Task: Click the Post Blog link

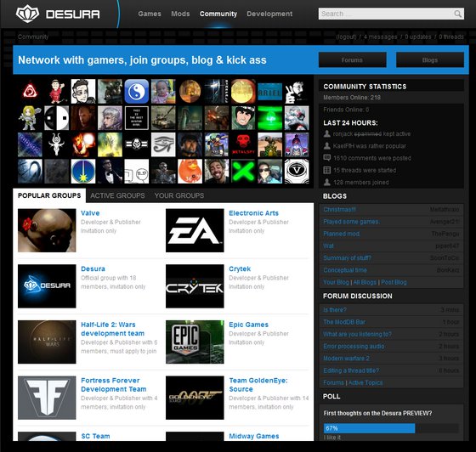Action: [394, 282]
